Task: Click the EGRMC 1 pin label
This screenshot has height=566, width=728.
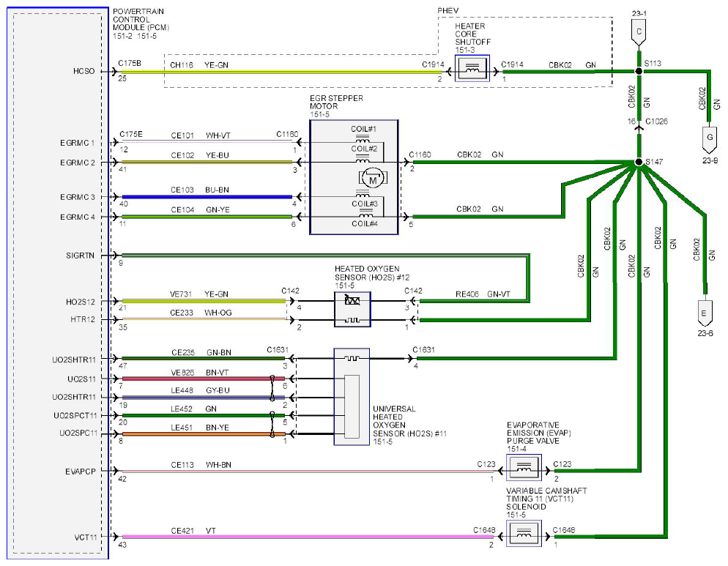Action: click(77, 143)
